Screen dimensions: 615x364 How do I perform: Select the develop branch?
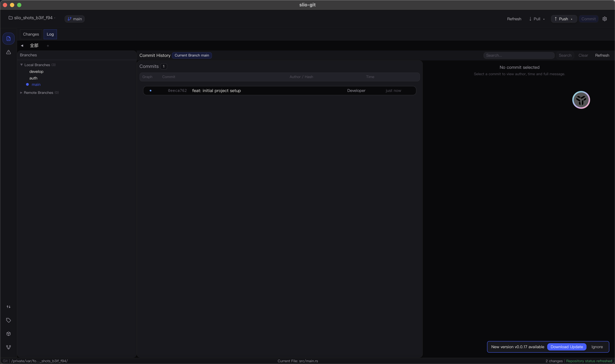pos(36,71)
